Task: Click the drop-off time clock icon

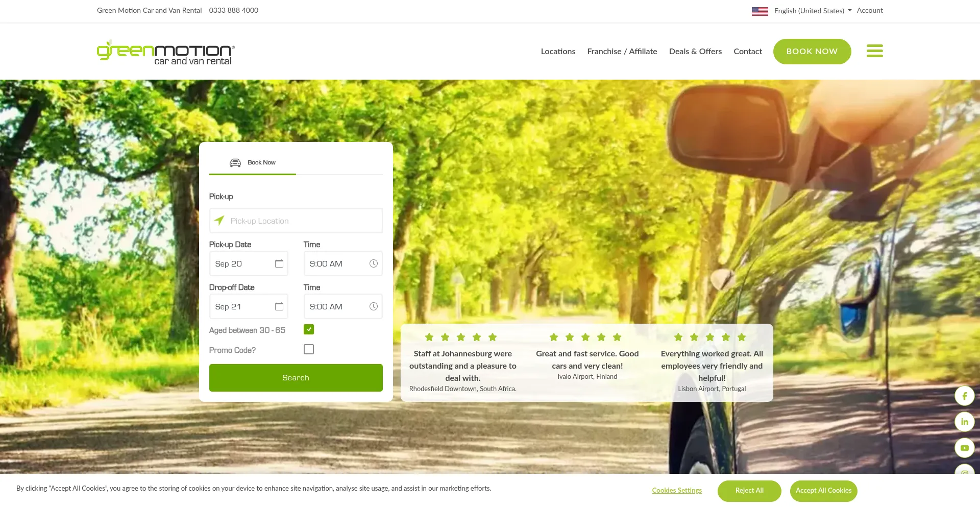Action: pyautogui.click(x=374, y=306)
